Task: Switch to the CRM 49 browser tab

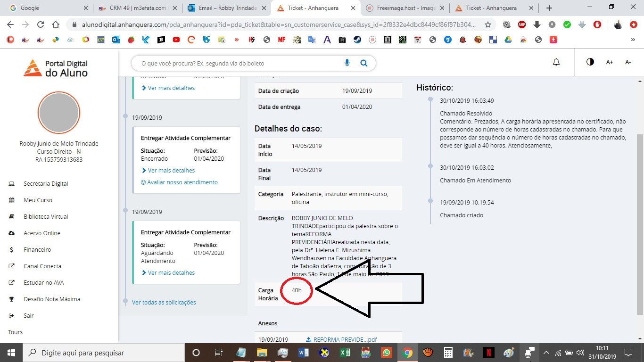Action: [x=137, y=8]
